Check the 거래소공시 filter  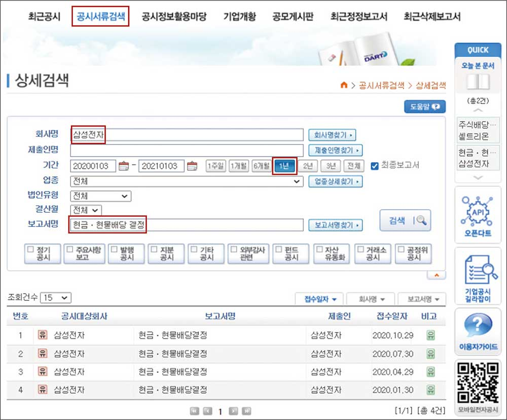[360, 249]
